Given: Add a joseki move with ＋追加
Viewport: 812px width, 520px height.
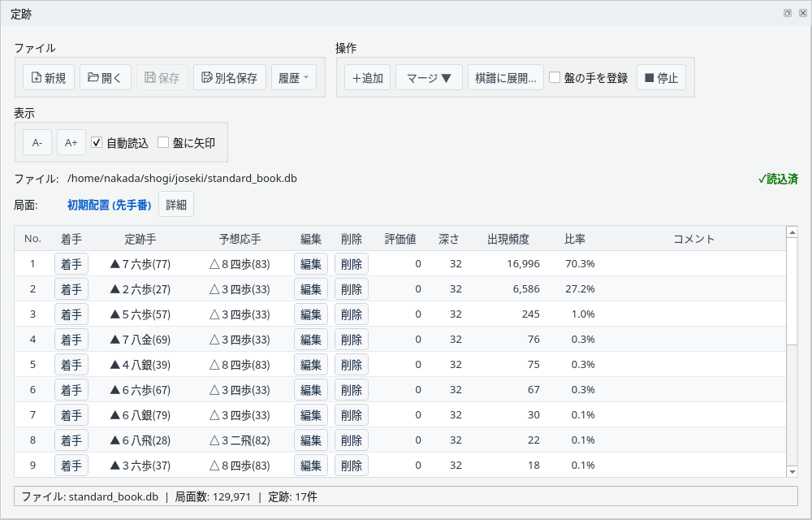Looking at the screenshot, I should coord(367,78).
